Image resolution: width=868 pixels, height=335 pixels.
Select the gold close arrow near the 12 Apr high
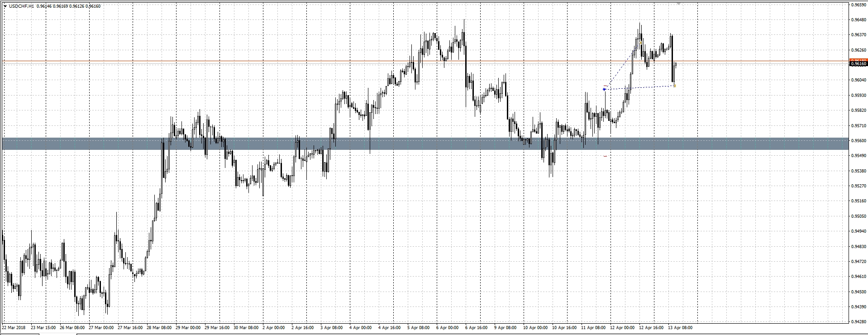(x=641, y=43)
